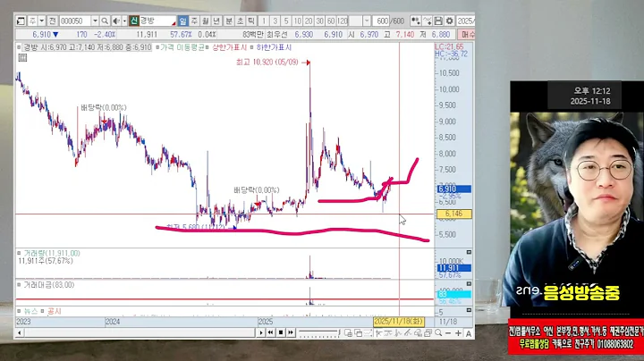This screenshot has width=644, height=361.
Task: Select interval 1 button
Action: (264, 21)
